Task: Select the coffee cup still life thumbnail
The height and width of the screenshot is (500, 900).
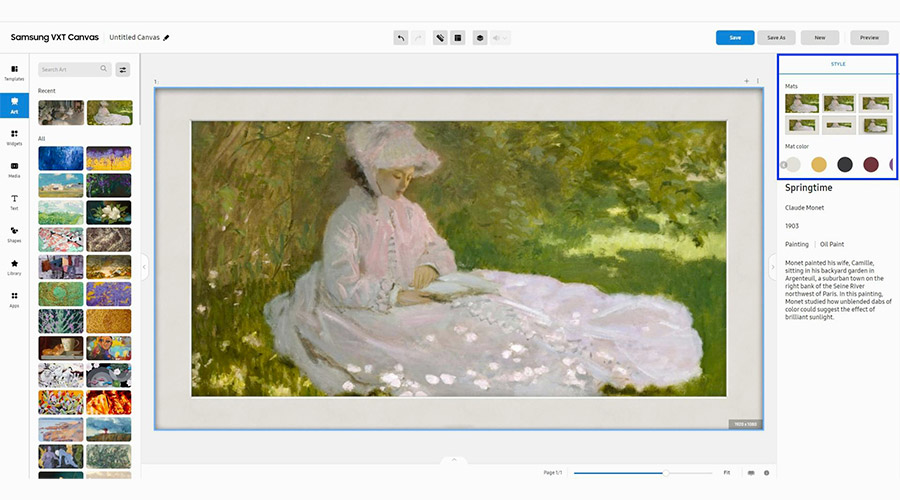Action: coord(61,348)
